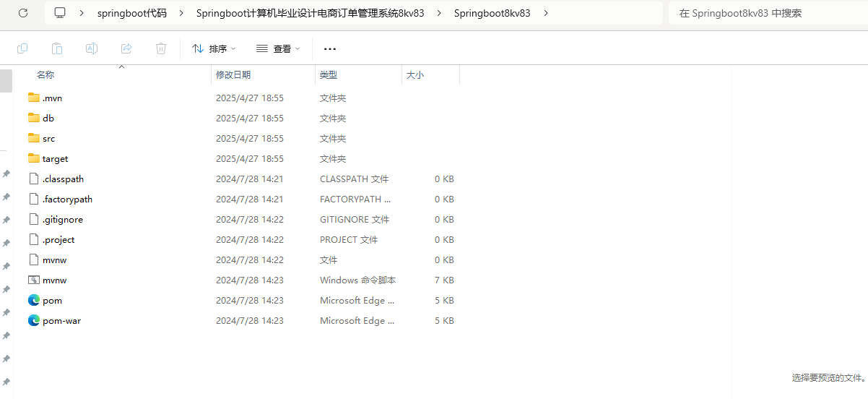Select the pom file name
Image resolution: width=868 pixels, height=399 pixels.
coord(52,300)
